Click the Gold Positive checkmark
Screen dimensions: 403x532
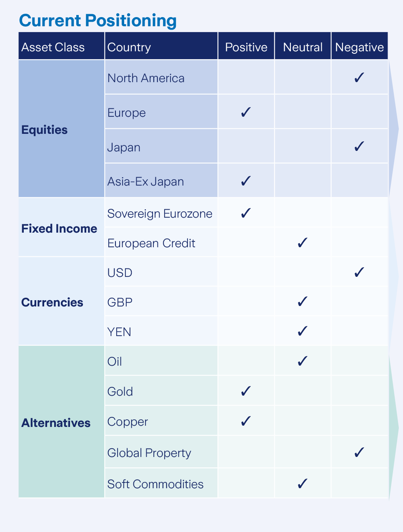click(246, 391)
